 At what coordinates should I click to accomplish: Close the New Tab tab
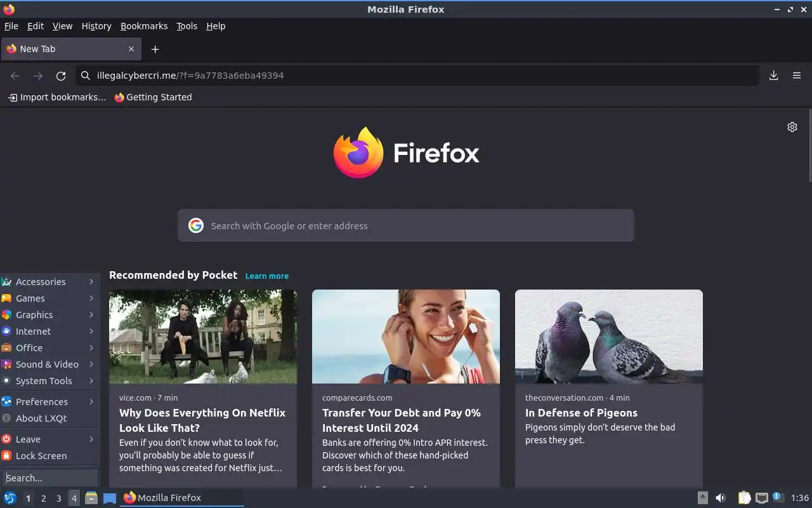[131, 49]
